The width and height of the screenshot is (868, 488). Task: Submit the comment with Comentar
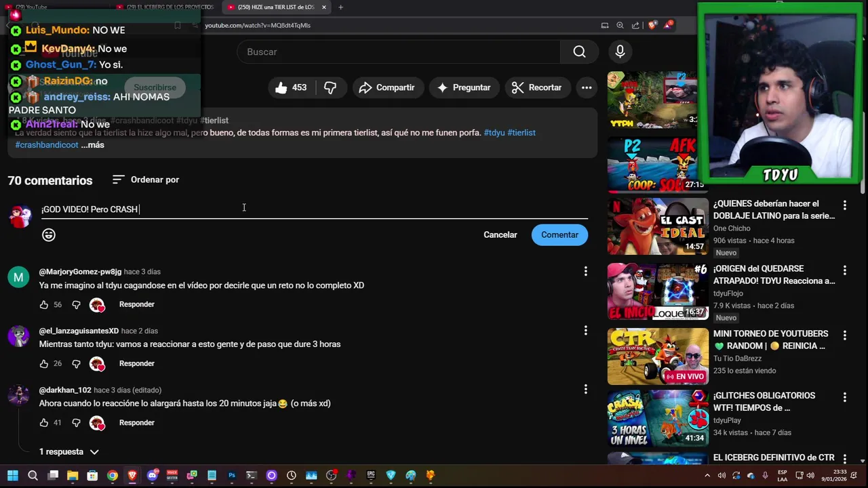[559, 235]
